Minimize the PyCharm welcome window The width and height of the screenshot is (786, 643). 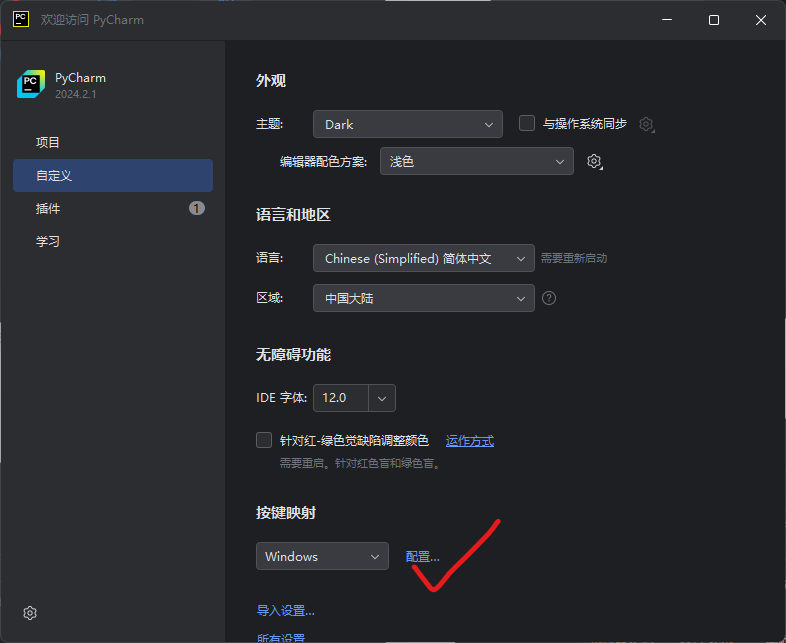(667, 20)
